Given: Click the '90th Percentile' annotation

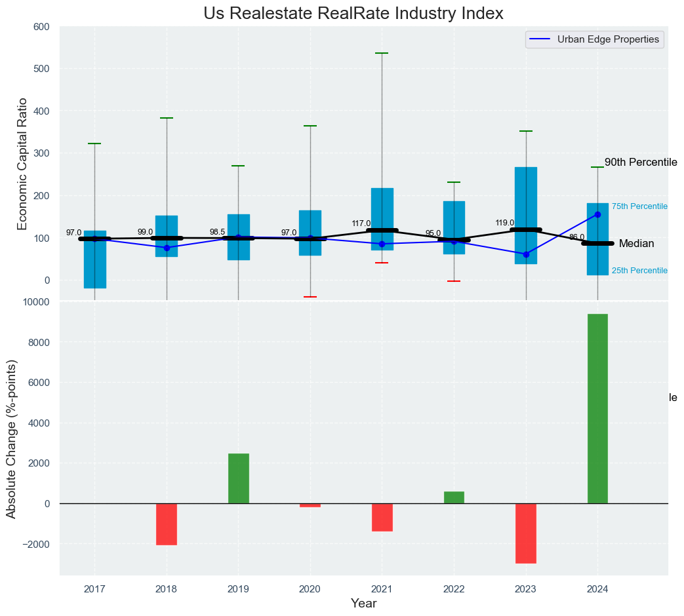Looking at the screenshot, I should click(641, 163).
